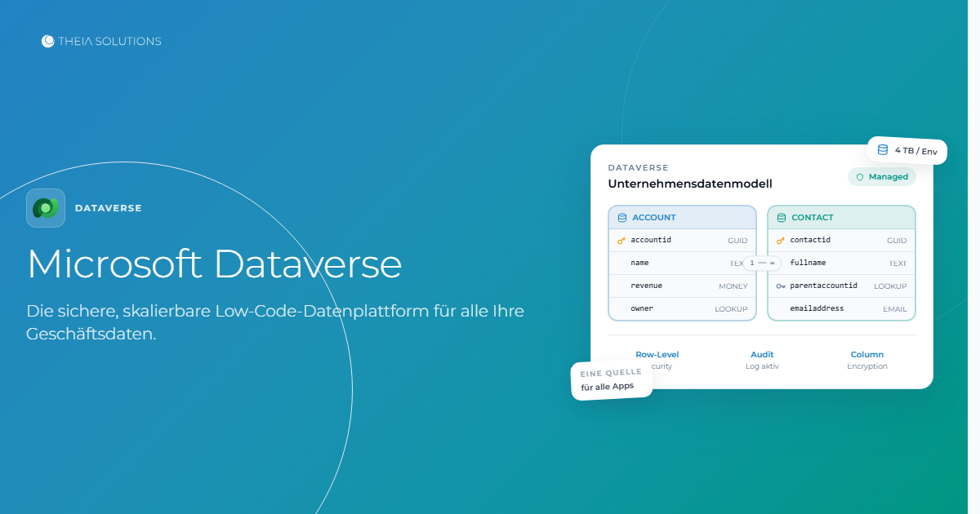Click the EMAIL type in emailaddress row
Image resolution: width=980 pixels, height=514 pixels.
point(895,309)
